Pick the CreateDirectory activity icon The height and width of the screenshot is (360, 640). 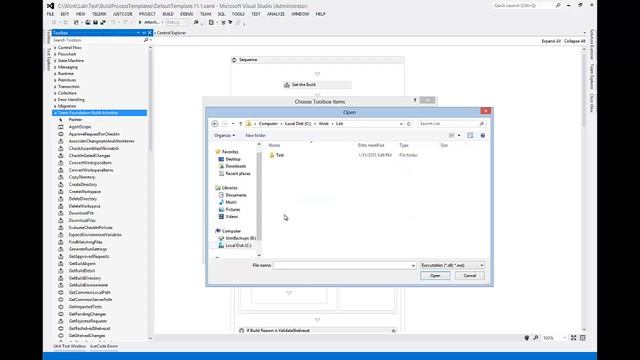click(x=61, y=184)
